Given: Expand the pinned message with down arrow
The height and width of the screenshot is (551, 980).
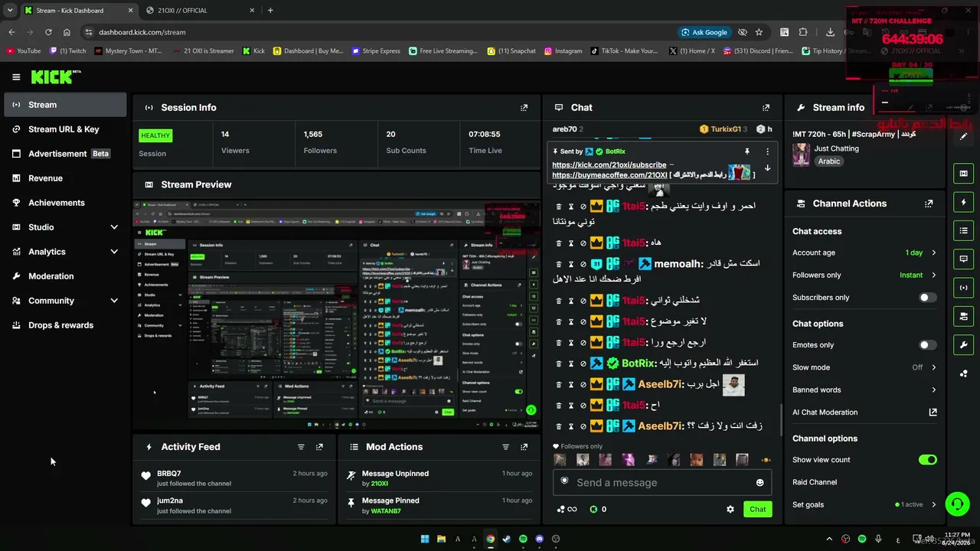Looking at the screenshot, I should pyautogui.click(x=767, y=168).
